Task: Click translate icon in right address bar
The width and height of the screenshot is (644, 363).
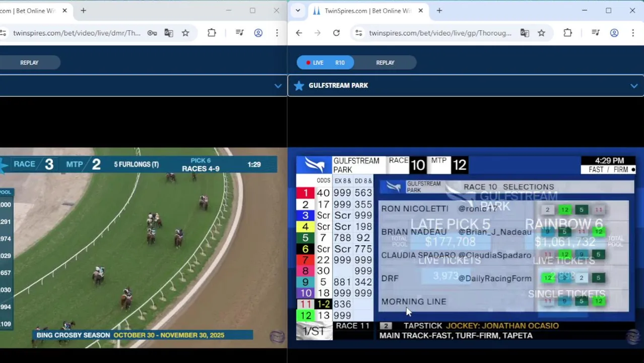Action: [525, 33]
